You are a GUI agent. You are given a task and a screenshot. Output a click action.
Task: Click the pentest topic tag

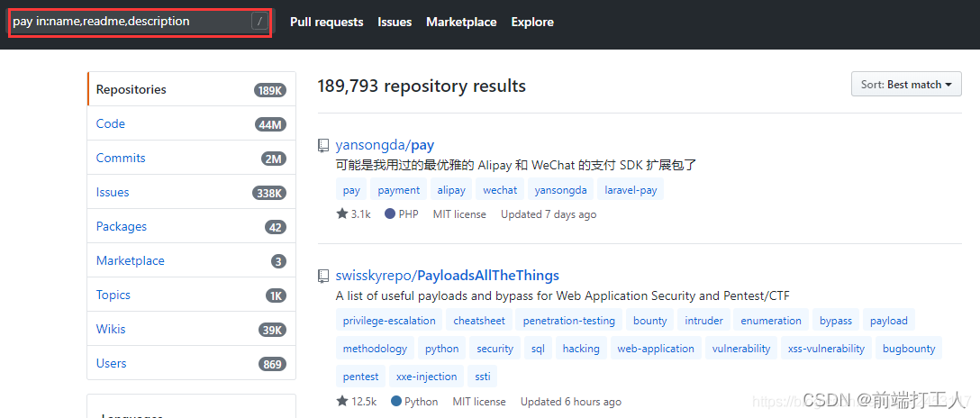point(360,377)
